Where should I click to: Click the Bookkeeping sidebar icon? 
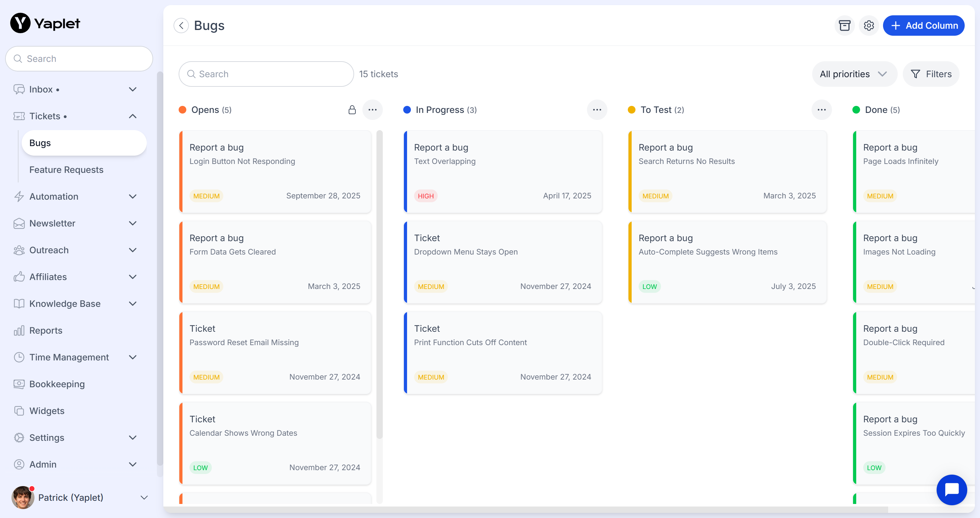(x=19, y=384)
